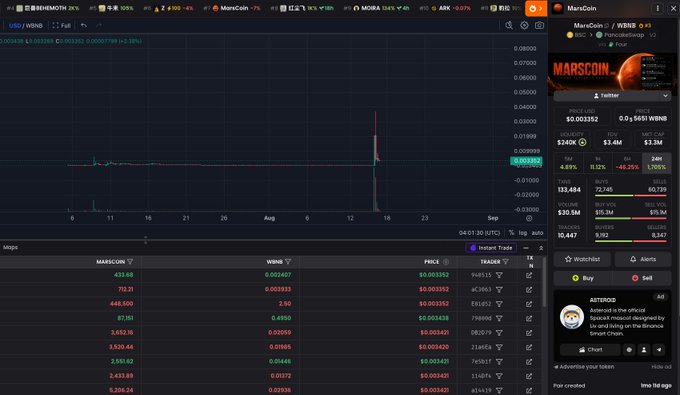Image resolution: width=680 pixels, height=395 pixels.
Task: Click the Asteroid shiba mascot avatar
Action: [x=572, y=317]
